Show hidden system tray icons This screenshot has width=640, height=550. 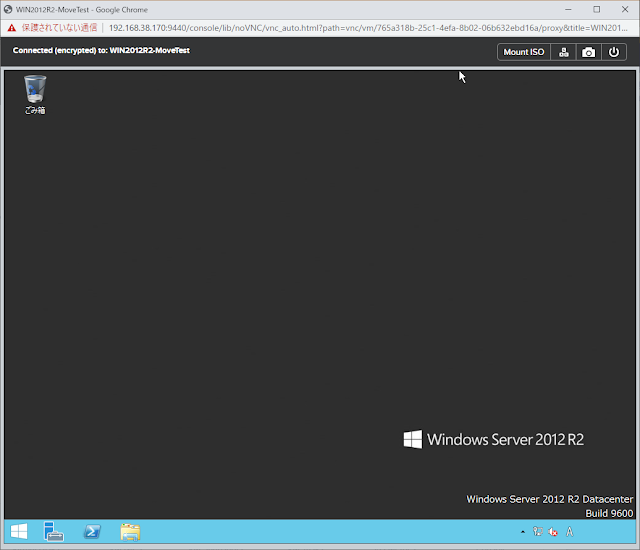522,532
